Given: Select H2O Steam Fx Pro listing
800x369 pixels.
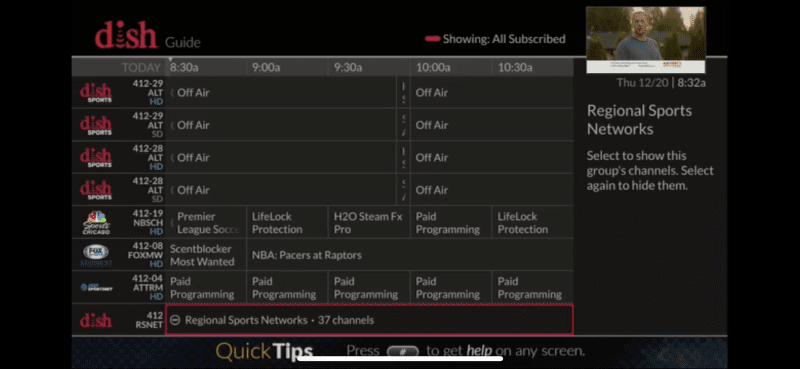Looking at the screenshot, I should click(x=369, y=223).
